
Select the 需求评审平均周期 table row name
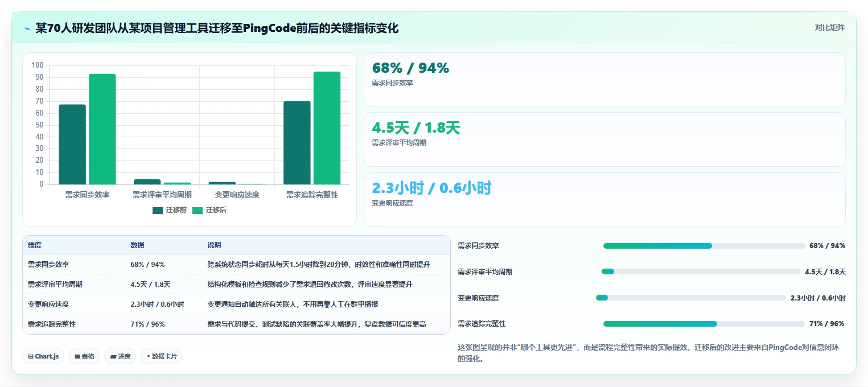tap(55, 285)
